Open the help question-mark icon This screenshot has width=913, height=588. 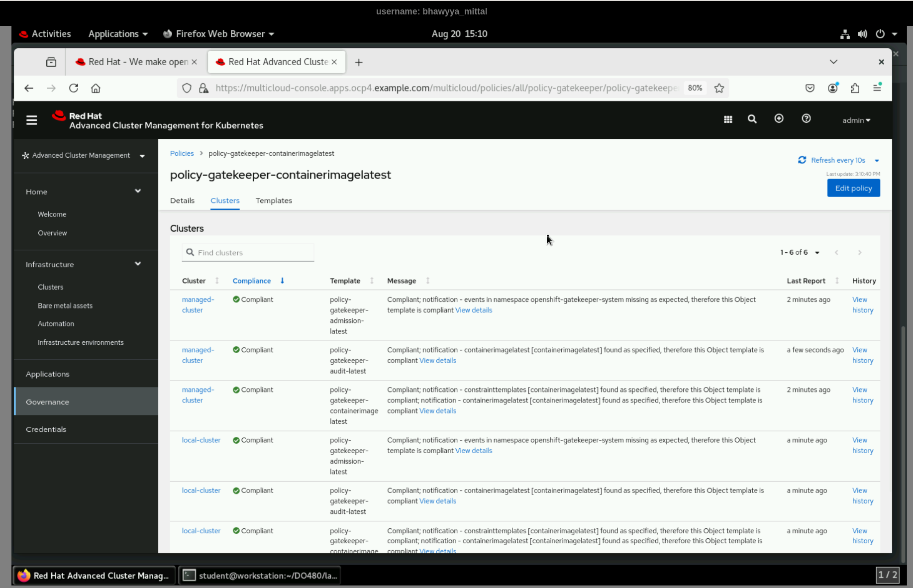pyautogui.click(x=806, y=118)
